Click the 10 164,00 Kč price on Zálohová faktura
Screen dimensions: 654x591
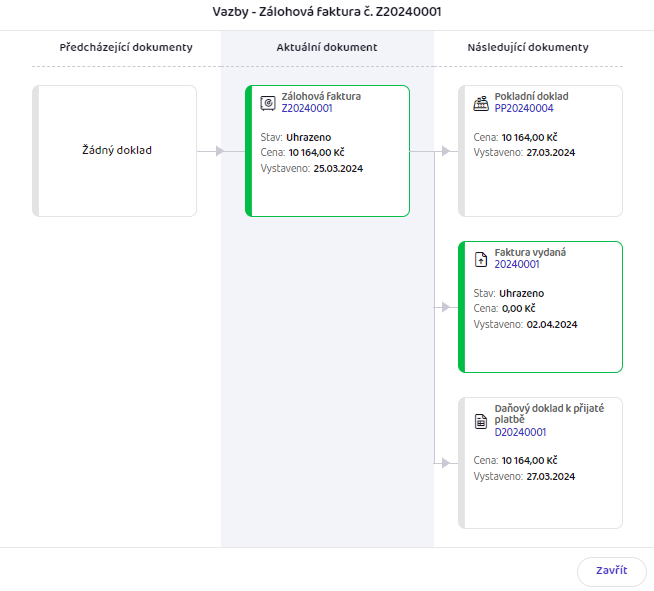point(317,153)
